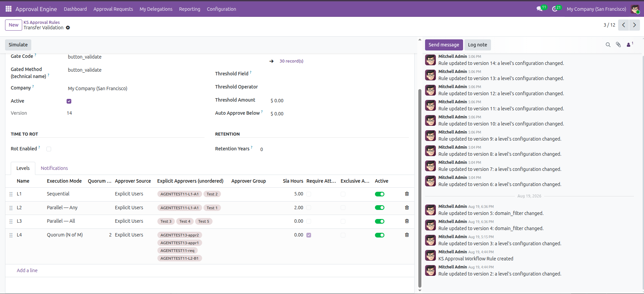
Task: Open the apps grid menu icon
Action: pos(8,9)
